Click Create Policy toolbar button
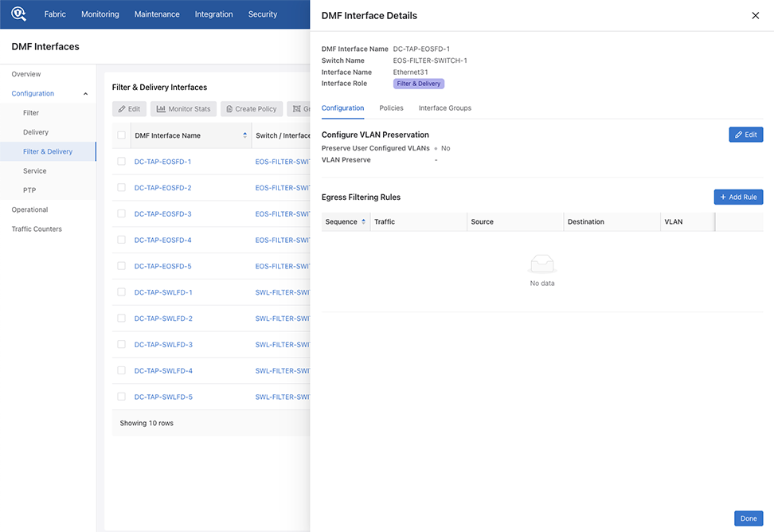 (x=251, y=109)
